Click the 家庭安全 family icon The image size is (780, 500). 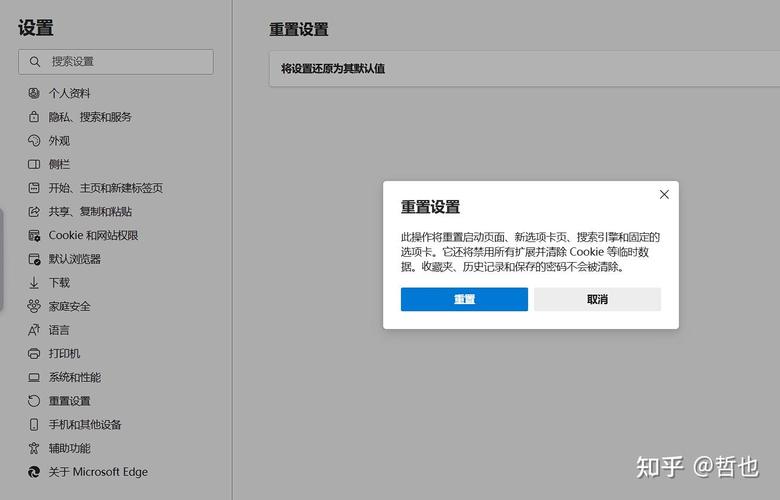point(34,306)
